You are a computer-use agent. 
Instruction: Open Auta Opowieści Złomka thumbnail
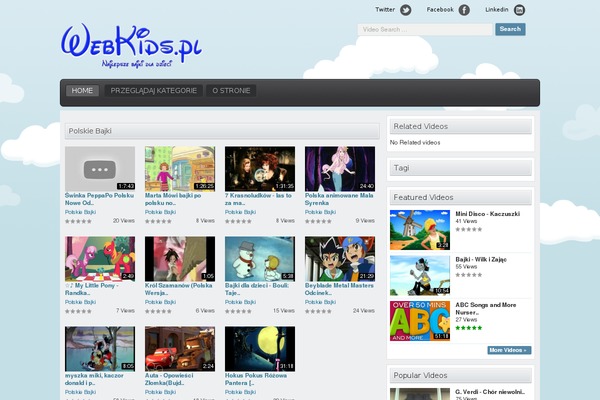tap(180, 349)
